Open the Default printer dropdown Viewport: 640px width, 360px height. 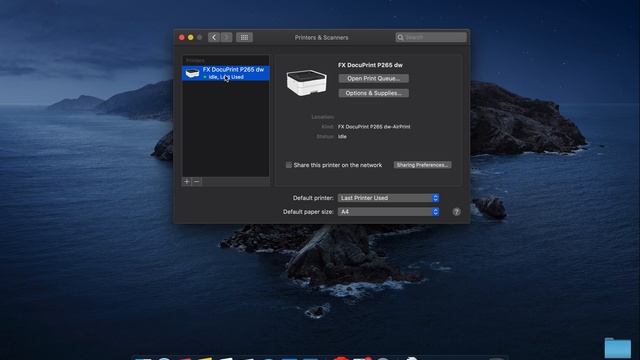tap(388, 198)
